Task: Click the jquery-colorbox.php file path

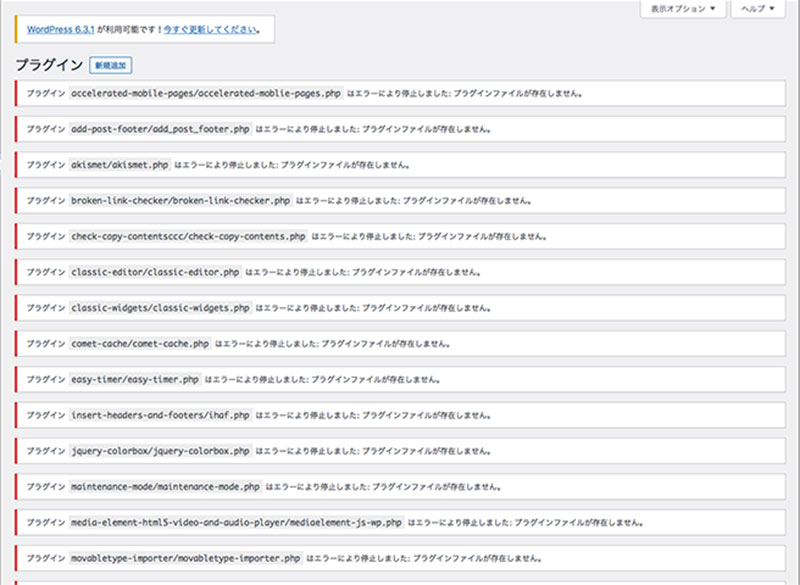Action: pyautogui.click(x=160, y=451)
